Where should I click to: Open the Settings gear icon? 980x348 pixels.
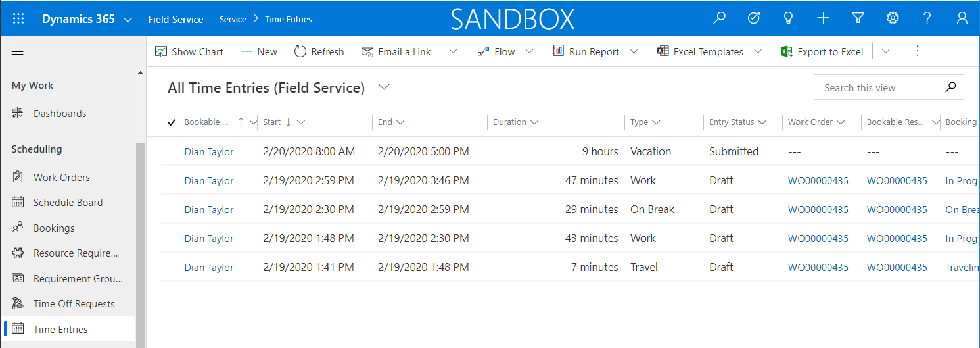pyautogui.click(x=893, y=19)
